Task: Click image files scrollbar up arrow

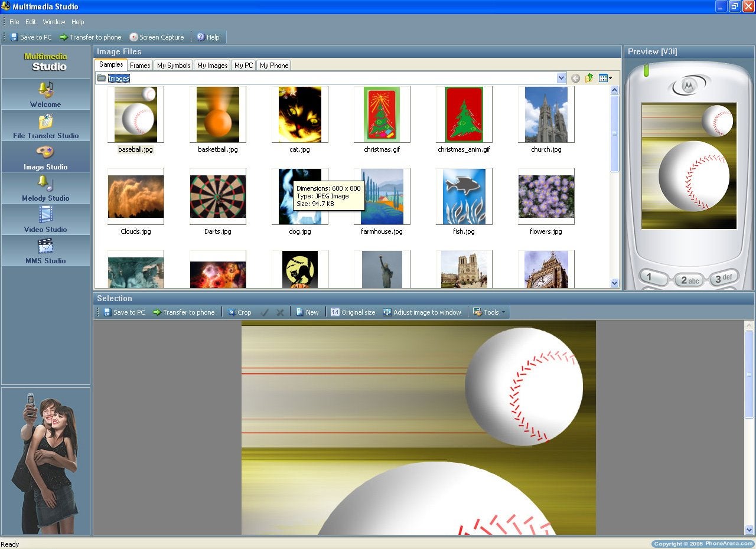Action: pyautogui.click(x=614, y=90)
